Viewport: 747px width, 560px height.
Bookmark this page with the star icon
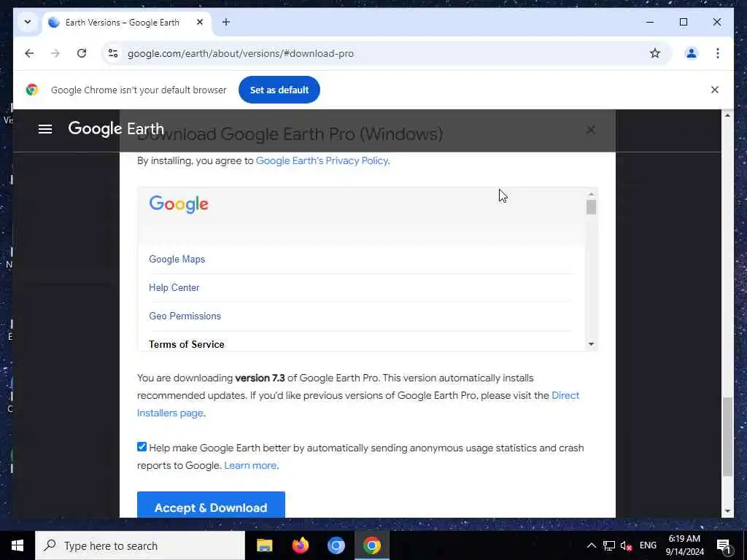655,53
